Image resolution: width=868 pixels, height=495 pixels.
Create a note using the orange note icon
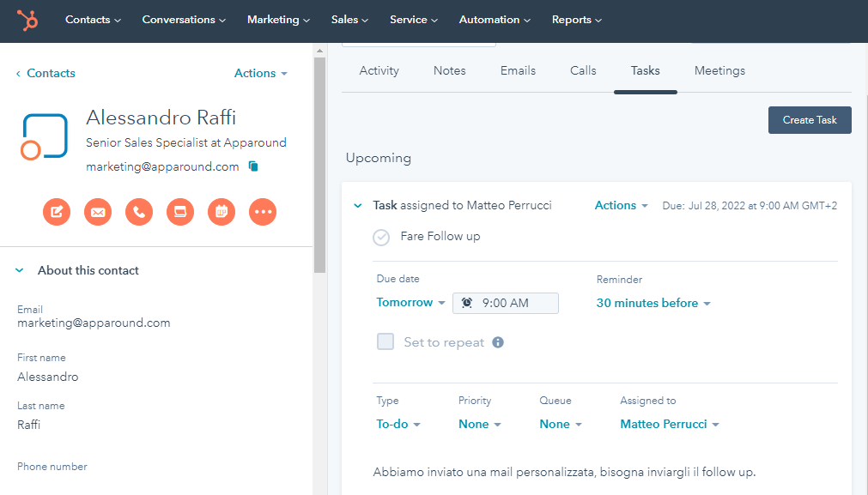click(57, 212)
